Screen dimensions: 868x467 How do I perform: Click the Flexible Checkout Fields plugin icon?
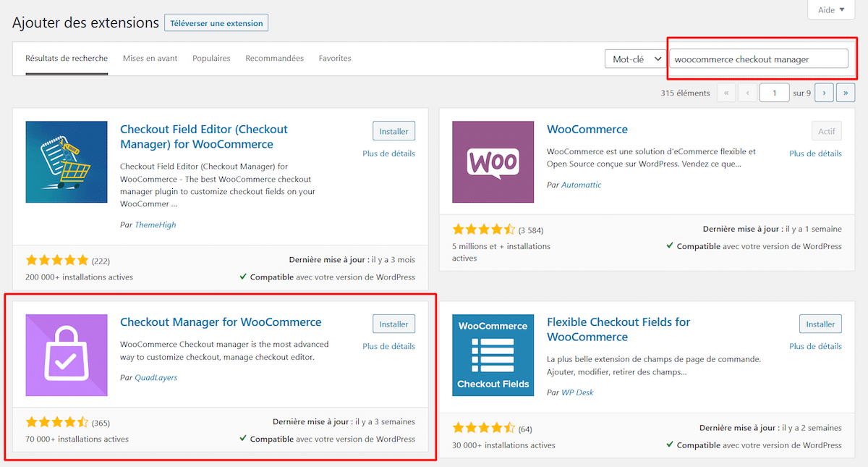coord(493,355)
